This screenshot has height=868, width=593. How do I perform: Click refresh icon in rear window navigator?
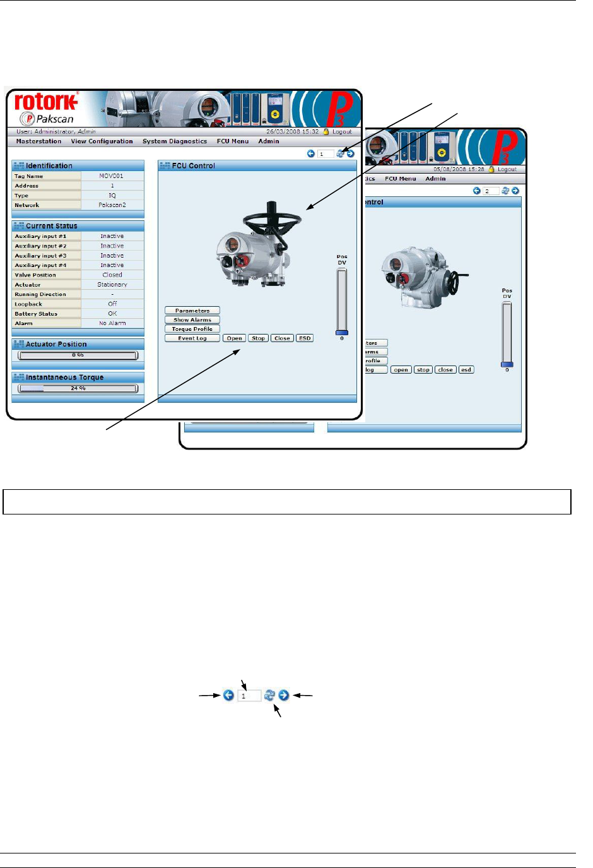(x=505, y=191)
